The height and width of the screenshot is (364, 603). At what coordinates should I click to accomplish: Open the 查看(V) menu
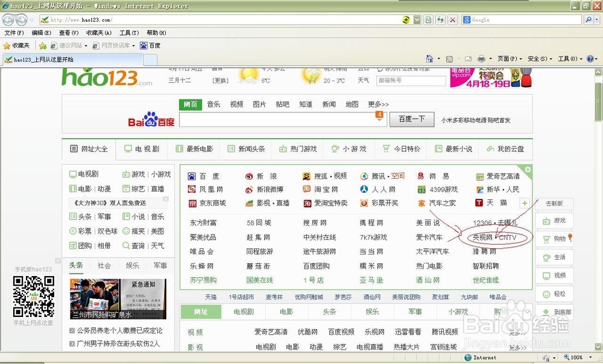pos(69,33)
